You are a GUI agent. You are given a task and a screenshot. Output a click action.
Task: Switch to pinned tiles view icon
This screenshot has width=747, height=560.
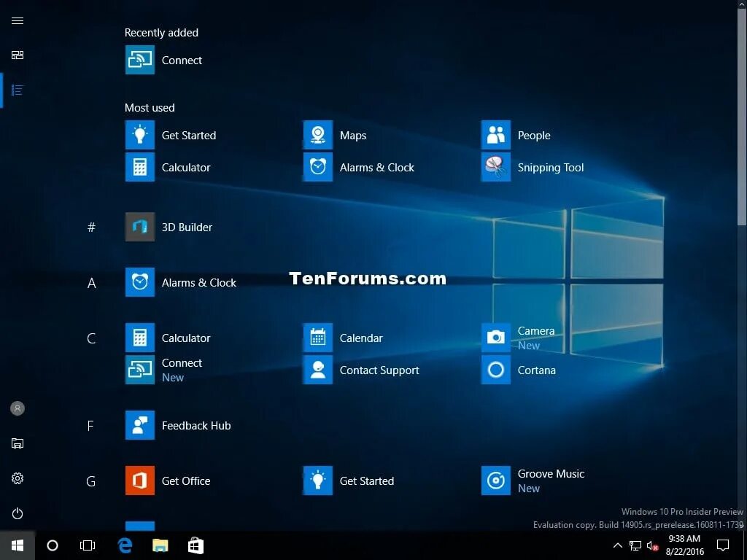point(18,55)
